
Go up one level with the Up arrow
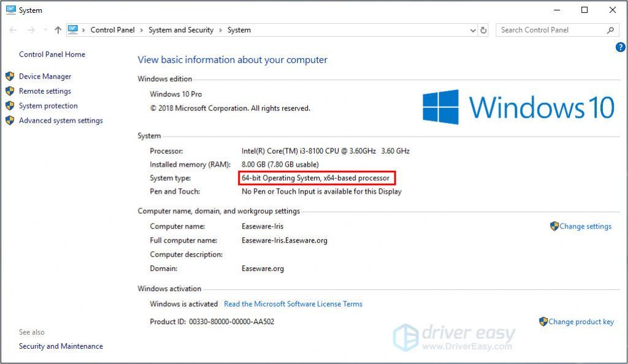click(x=58, y=30)
